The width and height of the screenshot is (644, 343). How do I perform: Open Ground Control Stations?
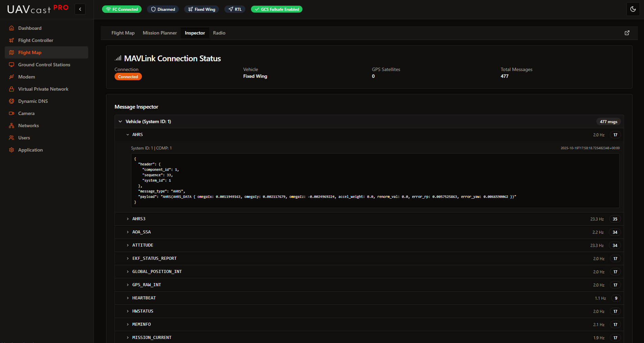click(44, 65)
